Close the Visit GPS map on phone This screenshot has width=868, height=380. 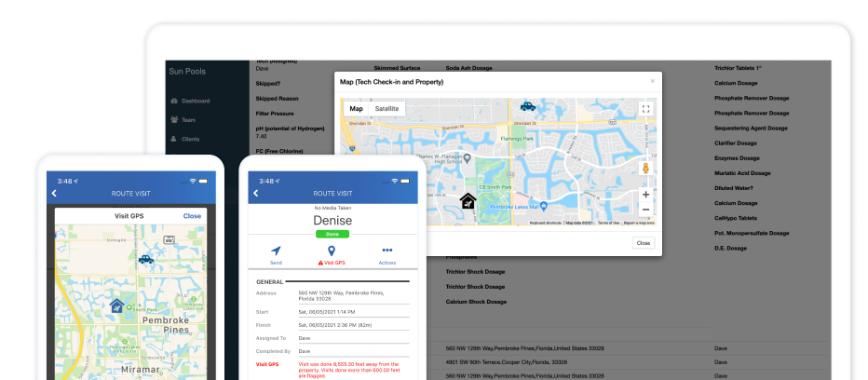pyautogui.click(x=192, y=215)
